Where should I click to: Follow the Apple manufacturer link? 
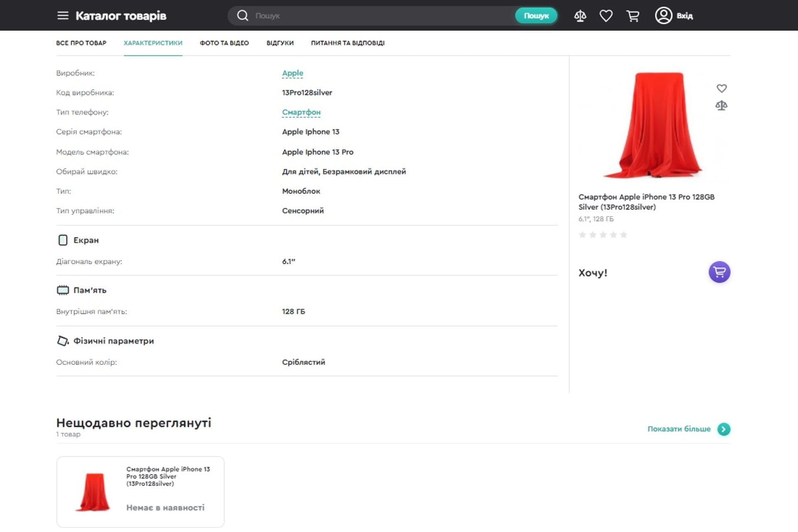[x=293, y=73]
